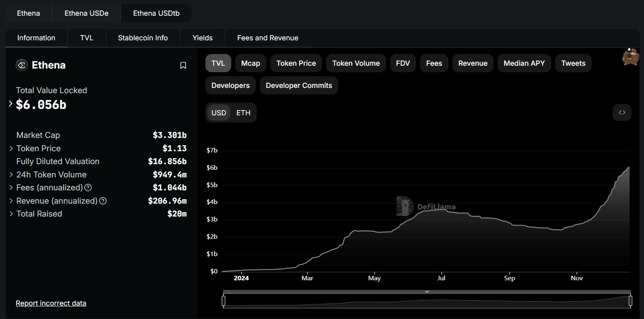Expand the Fees (annualized) row

pyautogui.click(x=11, y=188)
